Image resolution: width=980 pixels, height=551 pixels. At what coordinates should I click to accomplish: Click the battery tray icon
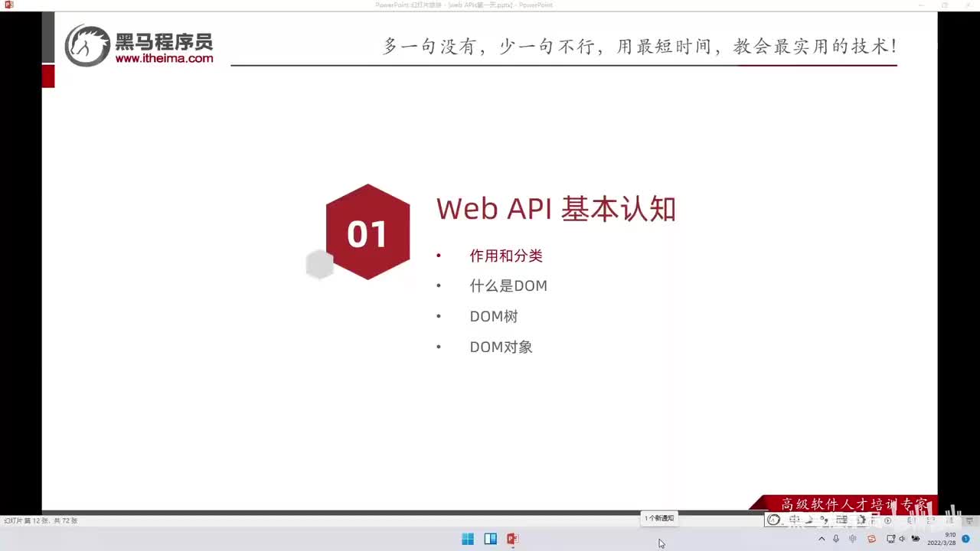916,539
